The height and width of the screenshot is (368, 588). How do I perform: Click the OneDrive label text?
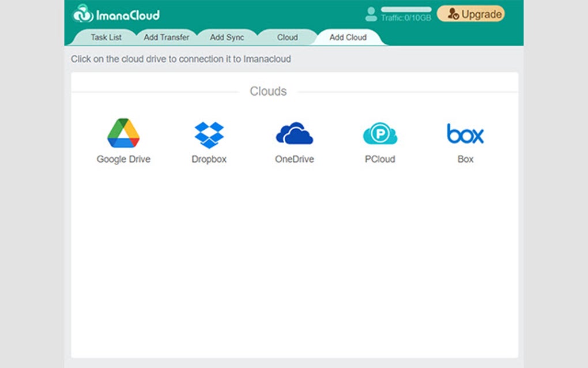294,159
